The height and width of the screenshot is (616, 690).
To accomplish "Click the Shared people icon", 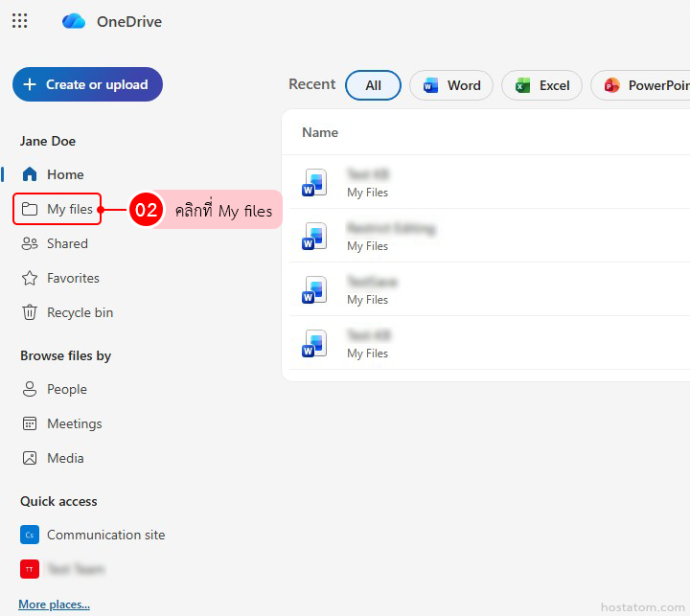I will coord(30,243).
